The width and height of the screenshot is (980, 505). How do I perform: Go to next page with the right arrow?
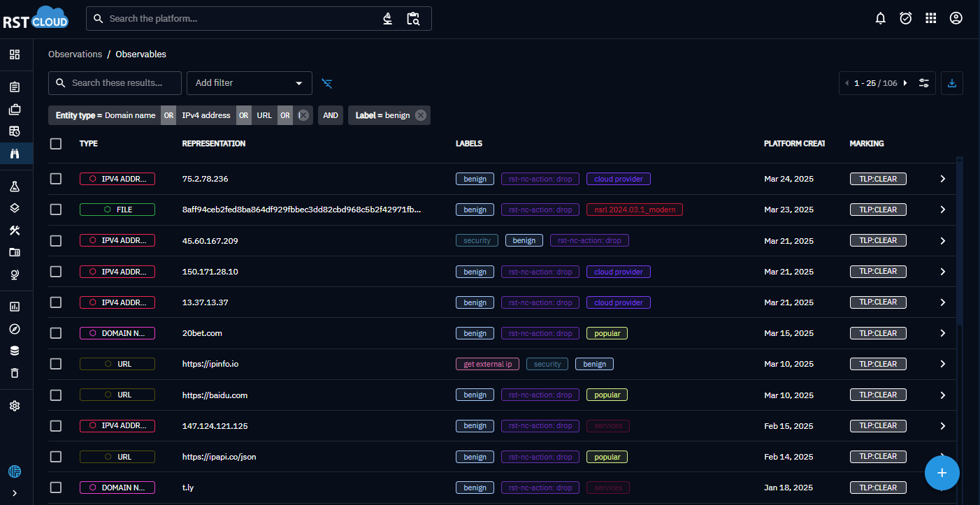click(905, 83)
